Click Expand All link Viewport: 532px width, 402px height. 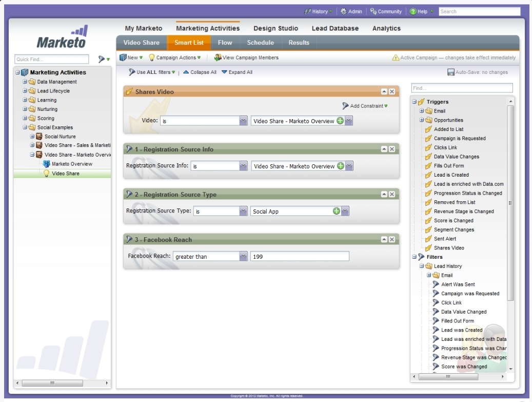point(237,72)
